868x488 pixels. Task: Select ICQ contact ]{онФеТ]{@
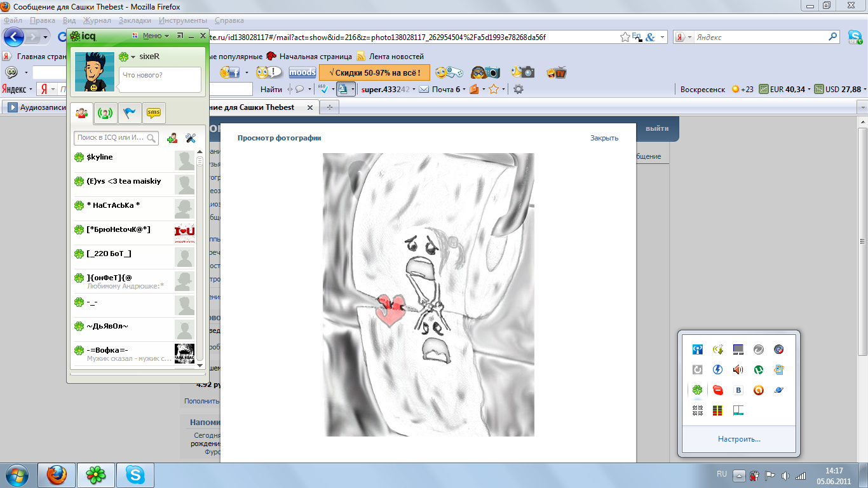click(x=134, y=281)
